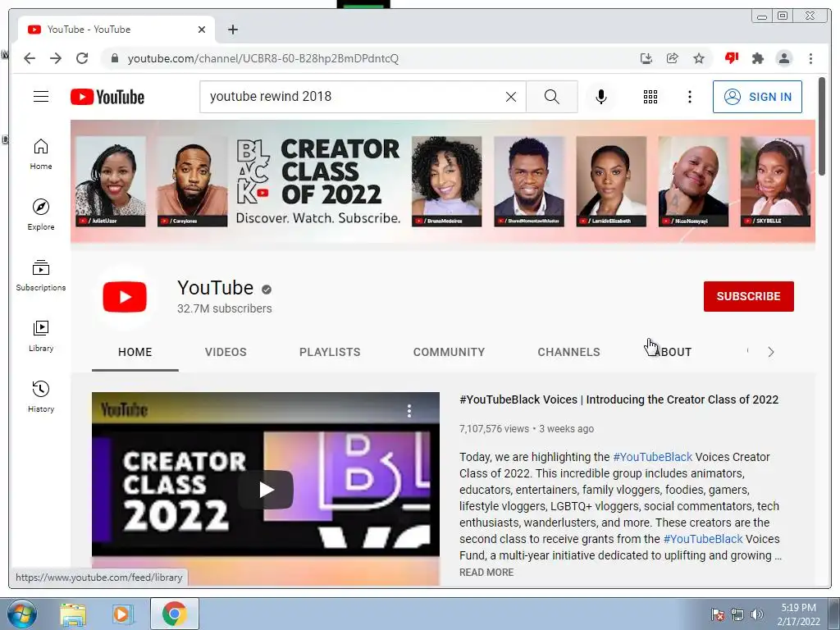Click the red SUBSCRIBE button

[x=748, y=296]
